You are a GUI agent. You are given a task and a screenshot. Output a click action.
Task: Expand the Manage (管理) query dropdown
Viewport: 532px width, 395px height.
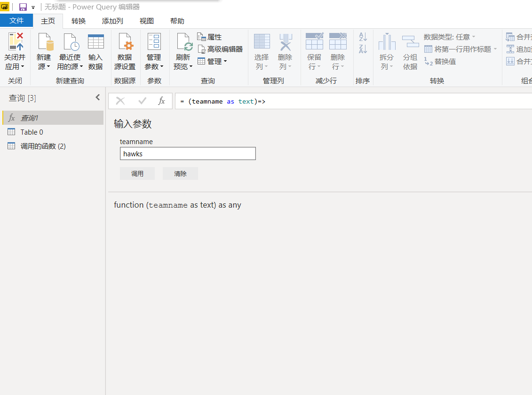tap(213, 62)
